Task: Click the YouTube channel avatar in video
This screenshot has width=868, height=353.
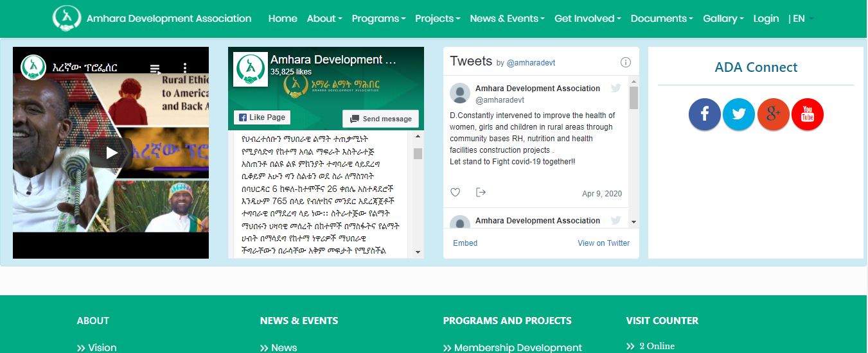Action: coord(33,67)
